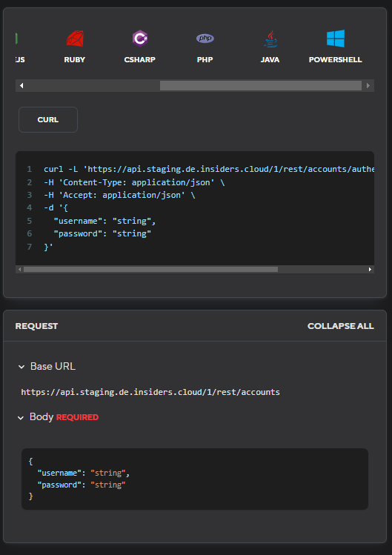Screen dimensions: 392x555
Task: Collapse the Body section chevron
Action: click(x=21, y=418)
